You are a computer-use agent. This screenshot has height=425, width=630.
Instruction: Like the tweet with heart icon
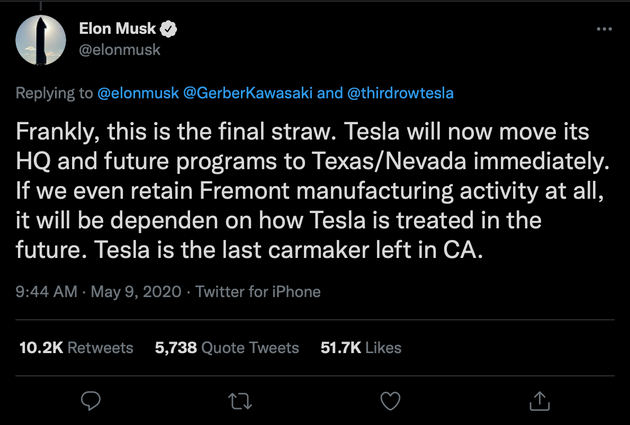pyautogui.click(x=390, y=400)
